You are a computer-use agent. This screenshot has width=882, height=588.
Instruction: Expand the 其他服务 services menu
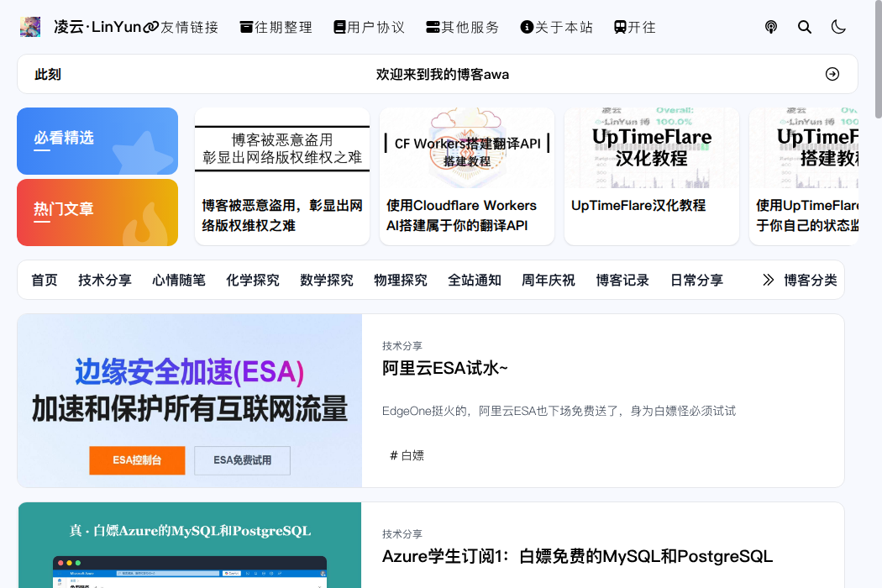(462, 27)
